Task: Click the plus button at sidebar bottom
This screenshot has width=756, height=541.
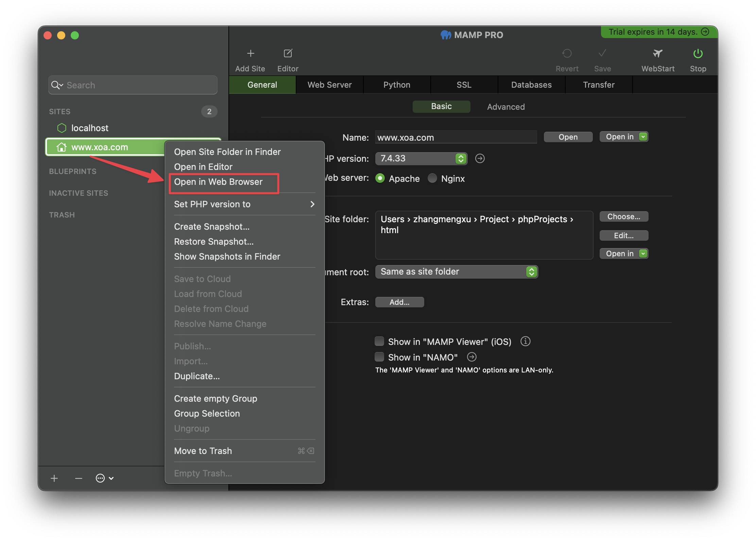Action: click(54, 478)
